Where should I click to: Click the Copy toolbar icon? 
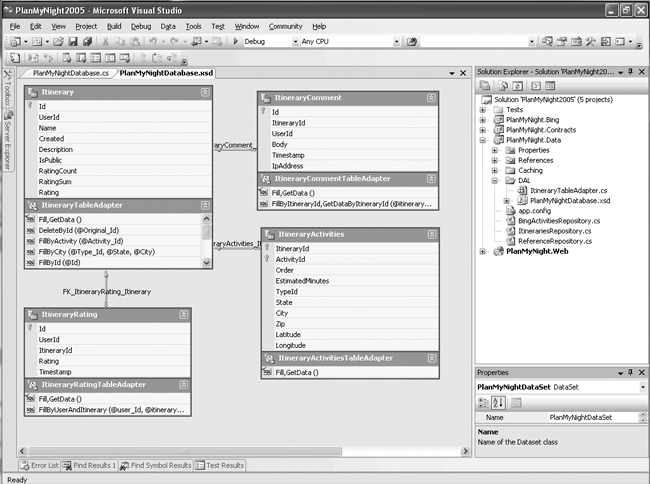coord(120,41)
